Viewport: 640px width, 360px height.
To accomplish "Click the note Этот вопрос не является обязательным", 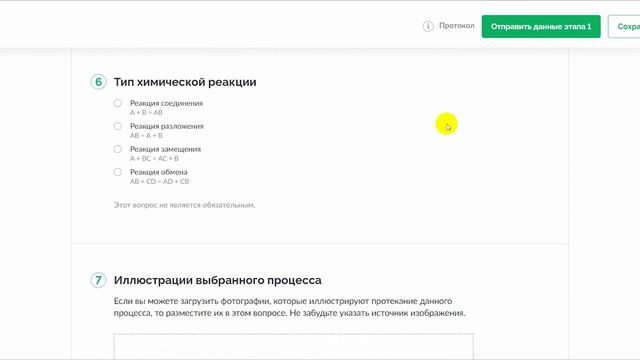I will [x=184, y=205].
